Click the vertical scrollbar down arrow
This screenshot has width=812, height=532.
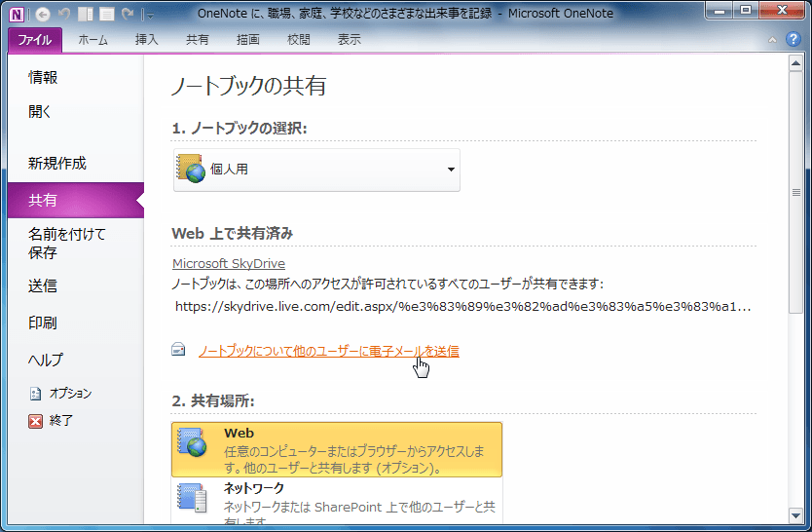(795, 515)
